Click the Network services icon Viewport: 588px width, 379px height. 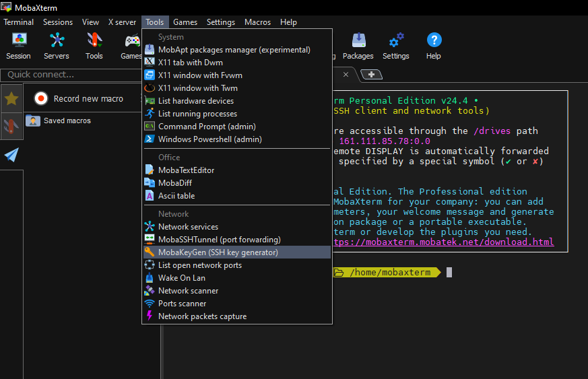150,226
